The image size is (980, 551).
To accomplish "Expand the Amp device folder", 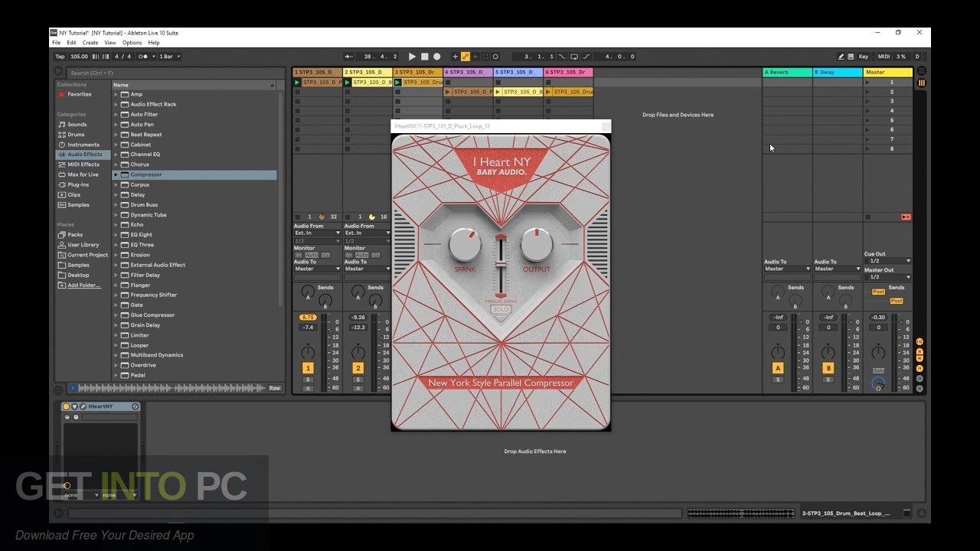I will (x=116, y=94).
